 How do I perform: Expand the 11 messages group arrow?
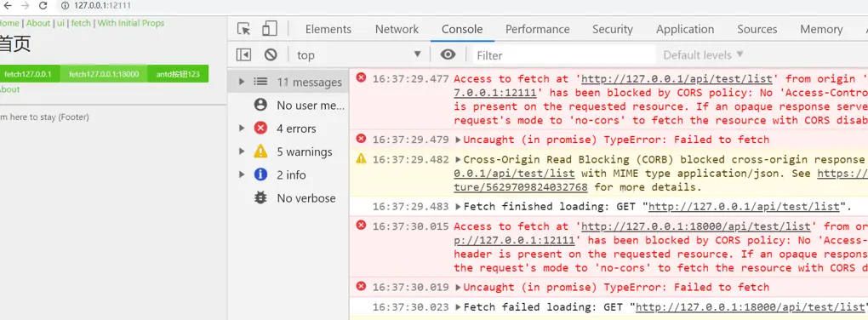(242, 82)
